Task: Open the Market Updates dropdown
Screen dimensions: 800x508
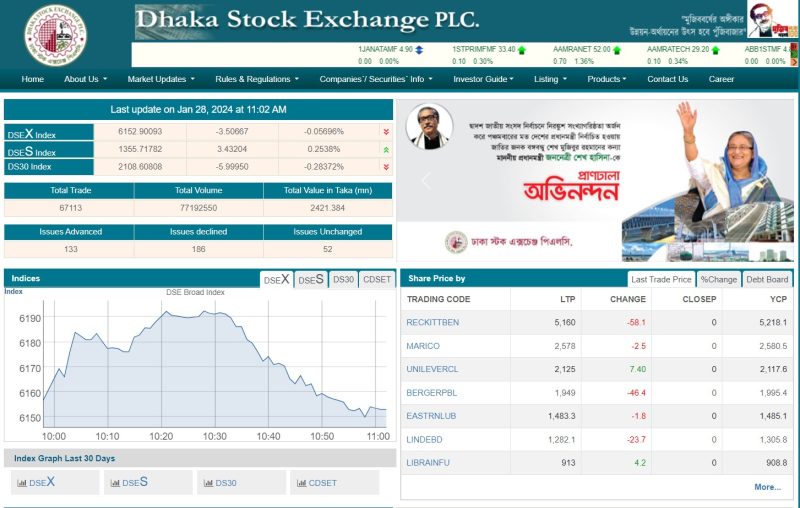Action: click(160, 79)
